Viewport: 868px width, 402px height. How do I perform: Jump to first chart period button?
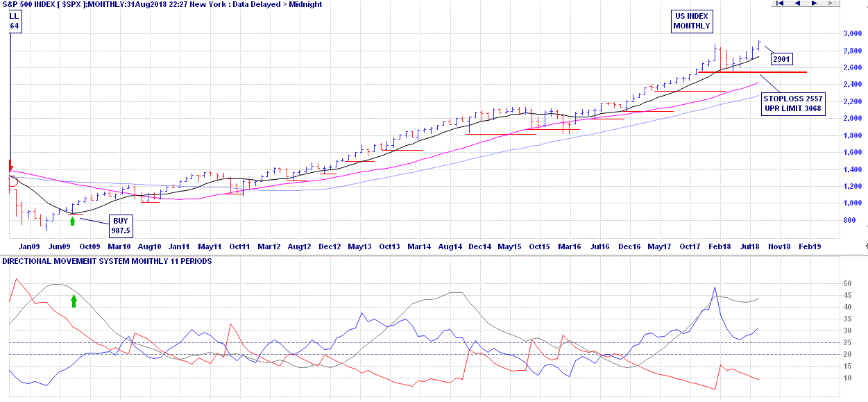coord(780,3)
